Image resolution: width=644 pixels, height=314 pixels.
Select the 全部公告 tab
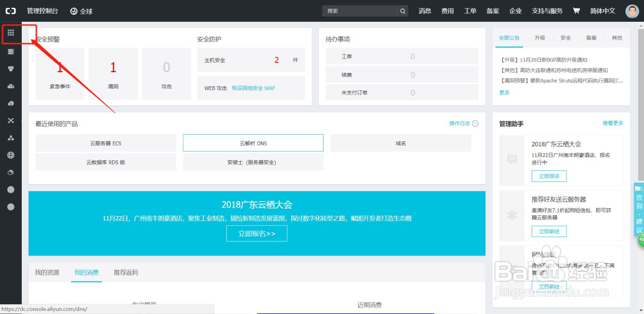click(509, 38)
